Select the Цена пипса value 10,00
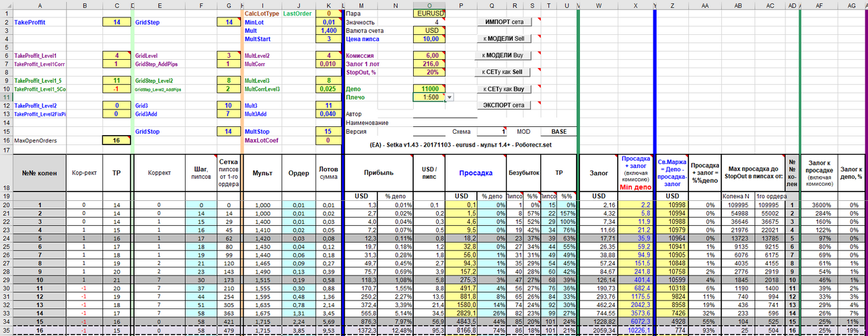 429,39
